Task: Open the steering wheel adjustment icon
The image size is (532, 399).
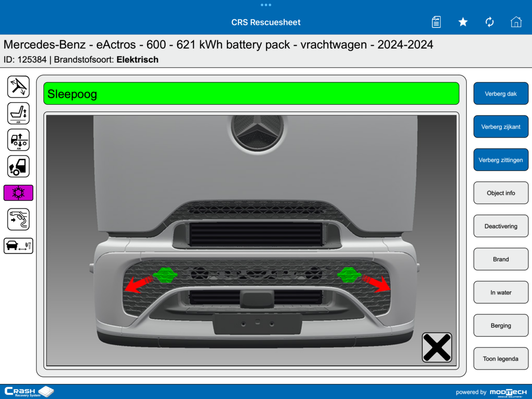Action: tap(18, 87)
